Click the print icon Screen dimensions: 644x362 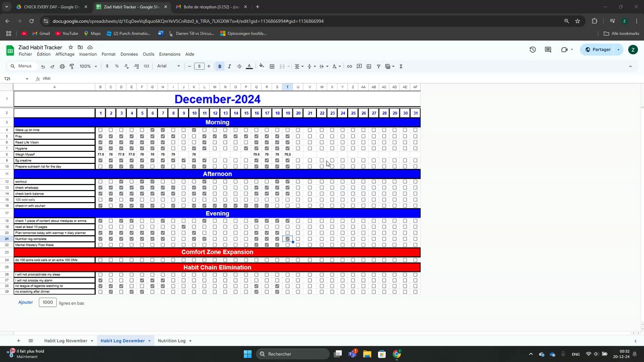point(62,66)
